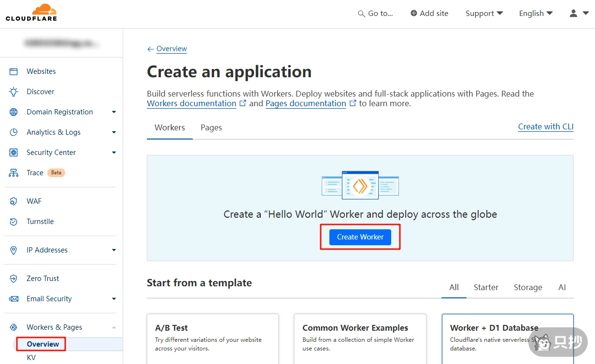The width and height of the screenshot is (595, 364).
Task: Click the Zero Trust icon
Action: tap(14, 279)
